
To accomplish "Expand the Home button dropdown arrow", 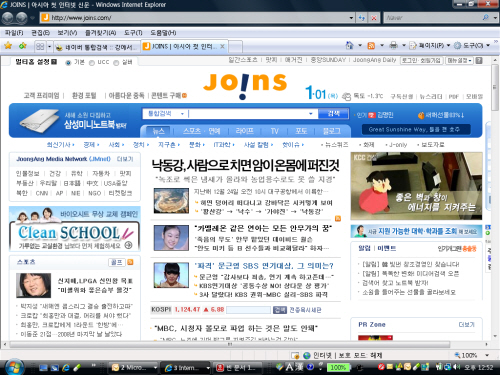I will click(x=360, y=45).
